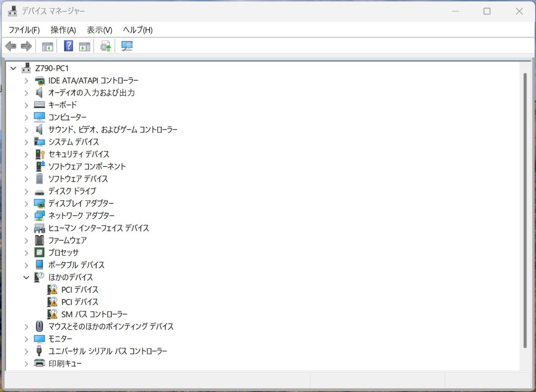Click the ディスプレイ アダプター icon
This screenshot has width=536, height=392.
click(40, 203)
